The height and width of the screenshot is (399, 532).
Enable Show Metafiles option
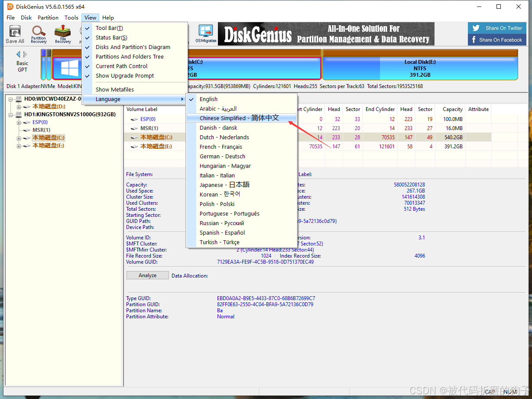(135, 89)
